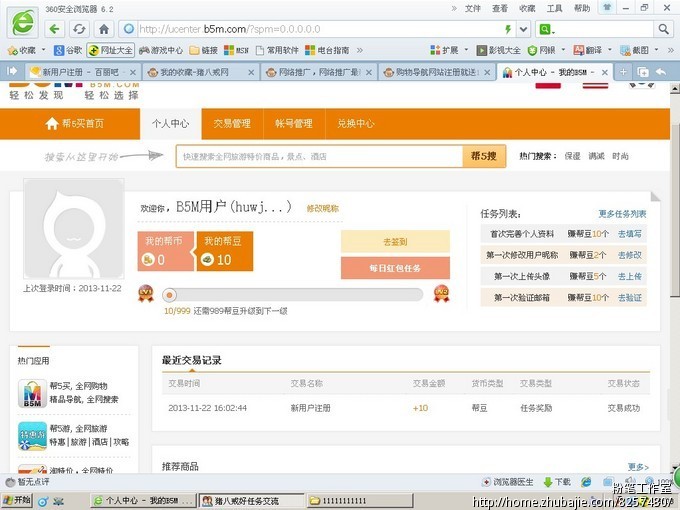680x510 pixels.
Task: Switch to the 我的收藏-猪八戒网 tab
Action: (x=199, y=72)
